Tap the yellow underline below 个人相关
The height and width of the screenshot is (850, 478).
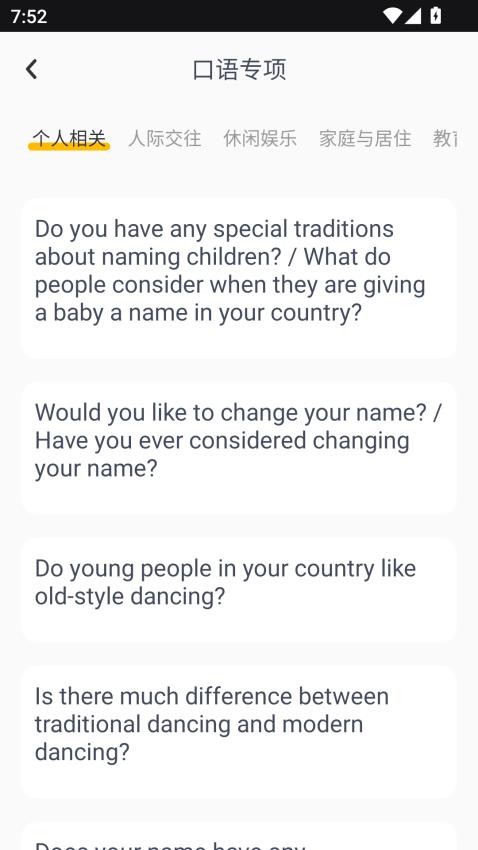tap(69, 146)
